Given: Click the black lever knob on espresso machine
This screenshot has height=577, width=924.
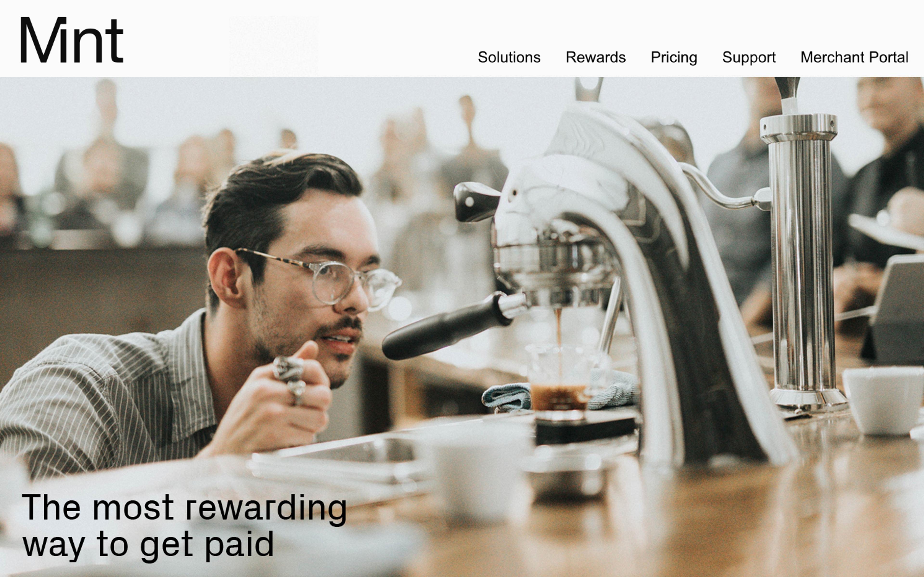Looking at the screenshot, I should click(x=475, y=202).
